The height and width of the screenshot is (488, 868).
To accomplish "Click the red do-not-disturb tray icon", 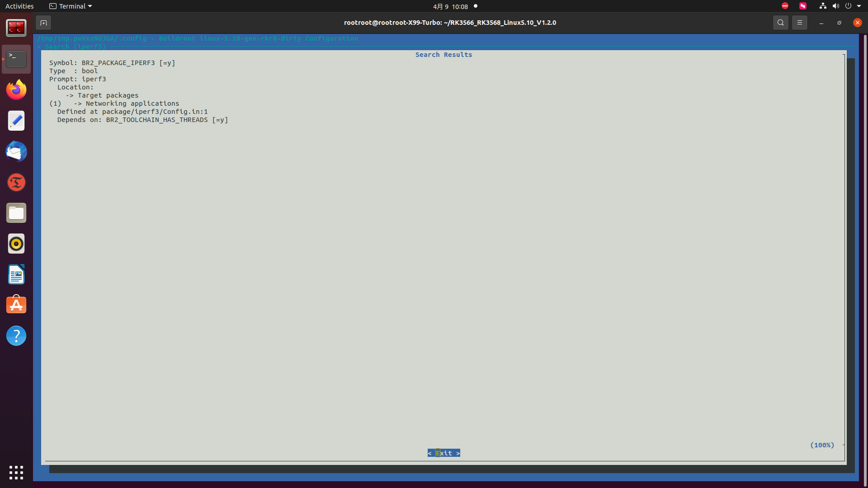I will pyautogui.click(x=785, y=6).
